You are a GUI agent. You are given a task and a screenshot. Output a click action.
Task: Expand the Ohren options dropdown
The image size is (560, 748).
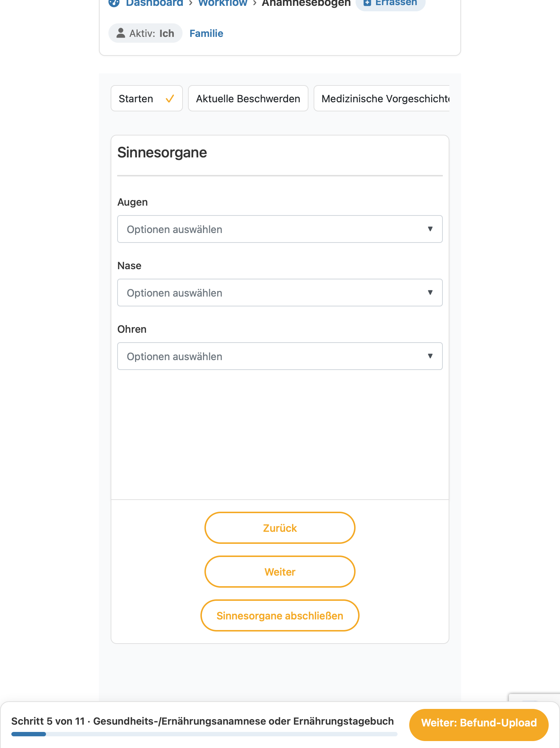click(x=280, y=356)
